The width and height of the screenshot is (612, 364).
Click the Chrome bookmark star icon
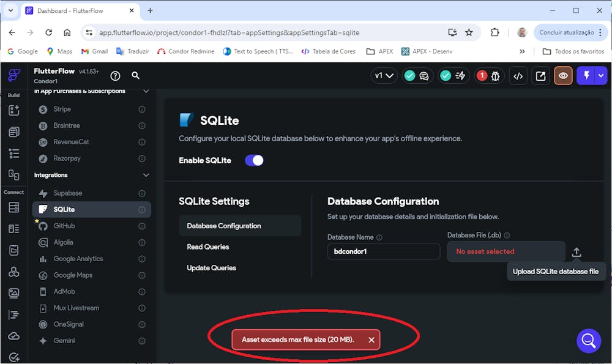469,32
